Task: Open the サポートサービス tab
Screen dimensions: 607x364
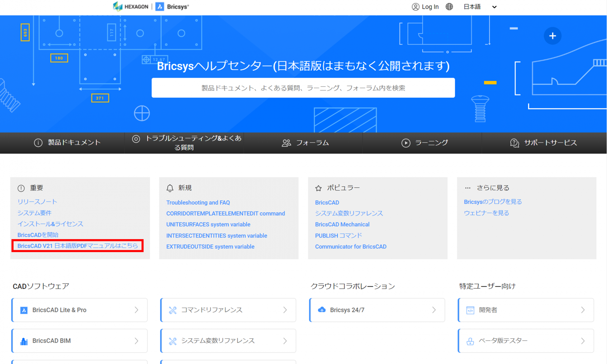Action: [x=543, y=143]
